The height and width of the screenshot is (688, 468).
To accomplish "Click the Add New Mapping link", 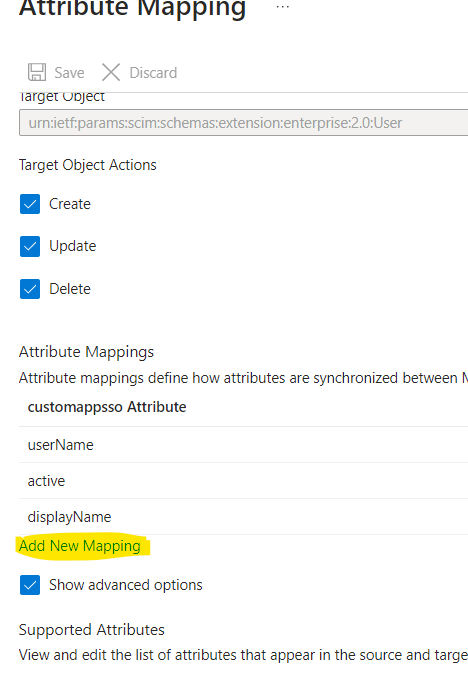I will click(x=79, y=546).
